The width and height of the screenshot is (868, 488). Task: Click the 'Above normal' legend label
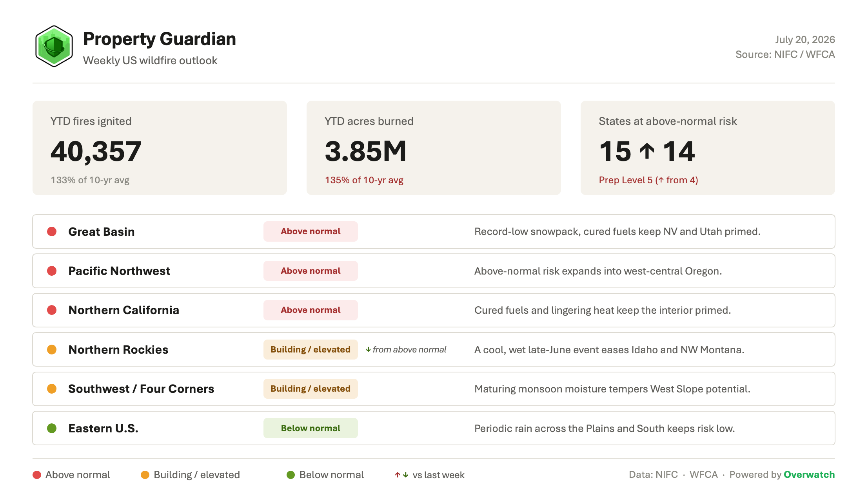tap(78, 475)
